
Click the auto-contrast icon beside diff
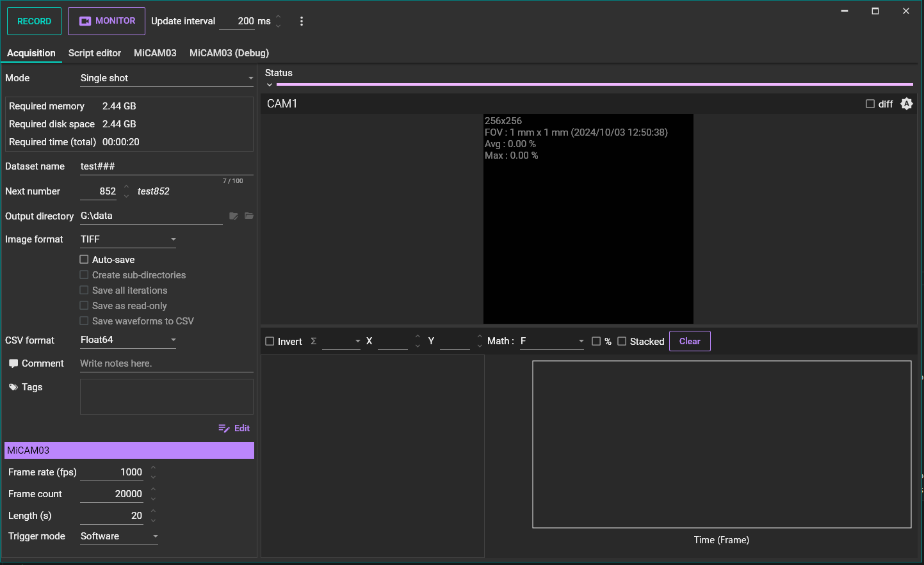(x=907, y=104)
